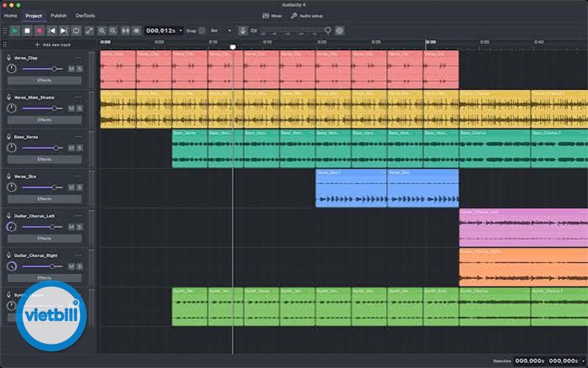The width and height of the screenshot is (588, 368).
Task: Skip to start of the project
Action: click(x=51, y=31)
